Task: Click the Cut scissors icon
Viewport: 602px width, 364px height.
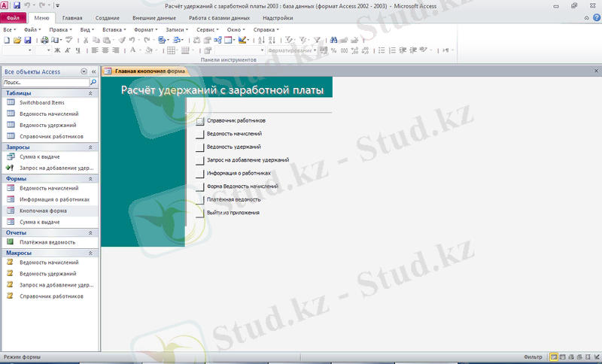Action: [86, 40]
